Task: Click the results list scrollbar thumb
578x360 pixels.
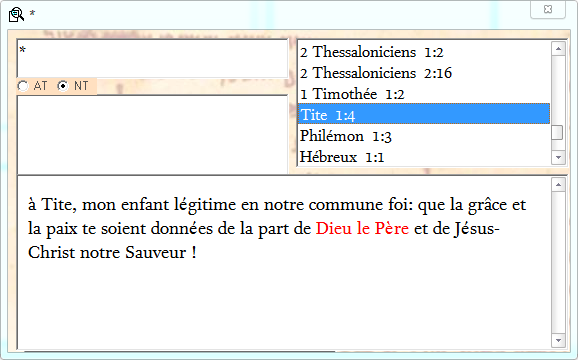Action: (x=557, y=132)
